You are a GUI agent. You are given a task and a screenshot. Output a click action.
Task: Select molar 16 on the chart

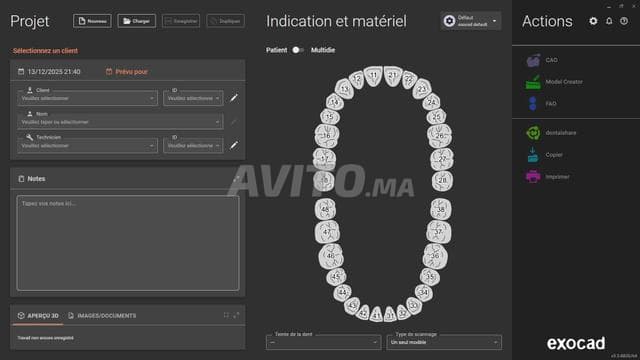[327, 136]
